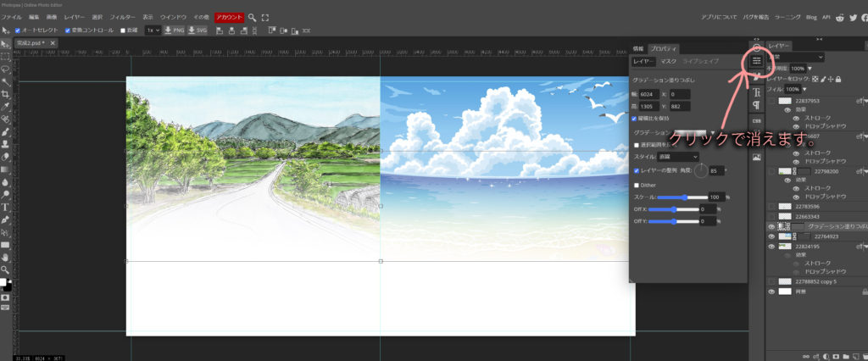This screenshot has height=361, width=868.
Task: Uncheck the オートセレクト checkbox
Action: (19, 30)
